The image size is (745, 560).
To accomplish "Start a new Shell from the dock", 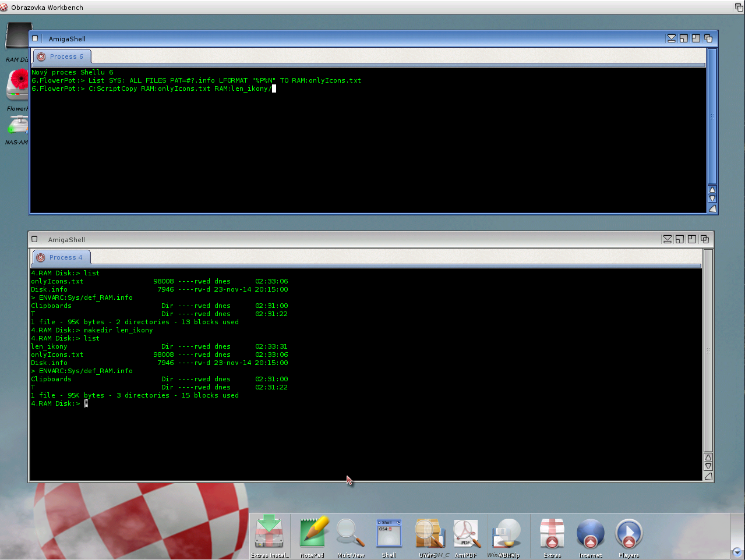I will [389, 533].
